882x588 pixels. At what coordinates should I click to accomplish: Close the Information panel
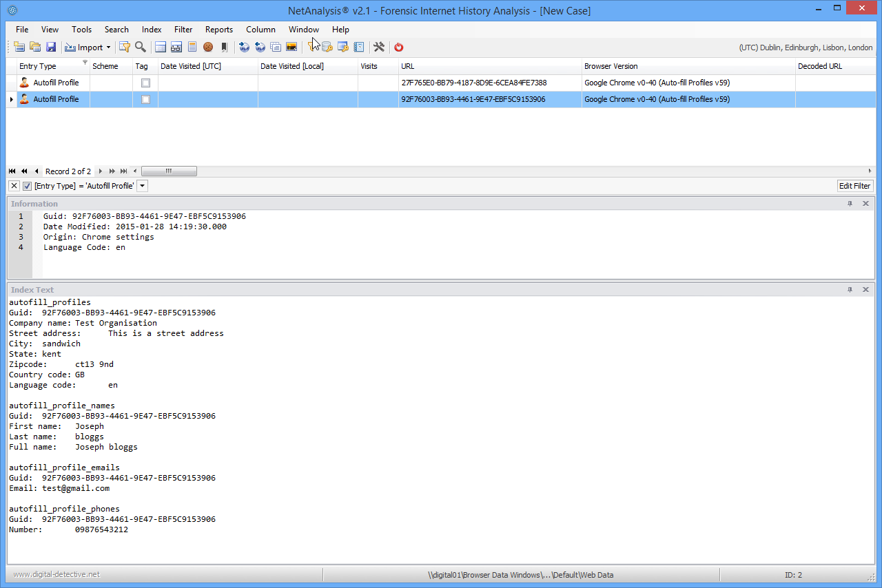coord(866,204)
